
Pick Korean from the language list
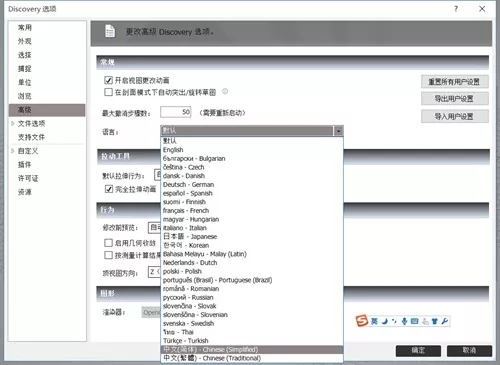[x=252, y=245]
